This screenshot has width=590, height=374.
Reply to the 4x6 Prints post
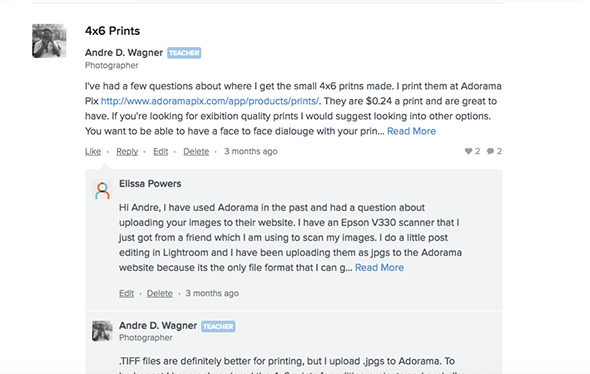[x=127, y=151]
